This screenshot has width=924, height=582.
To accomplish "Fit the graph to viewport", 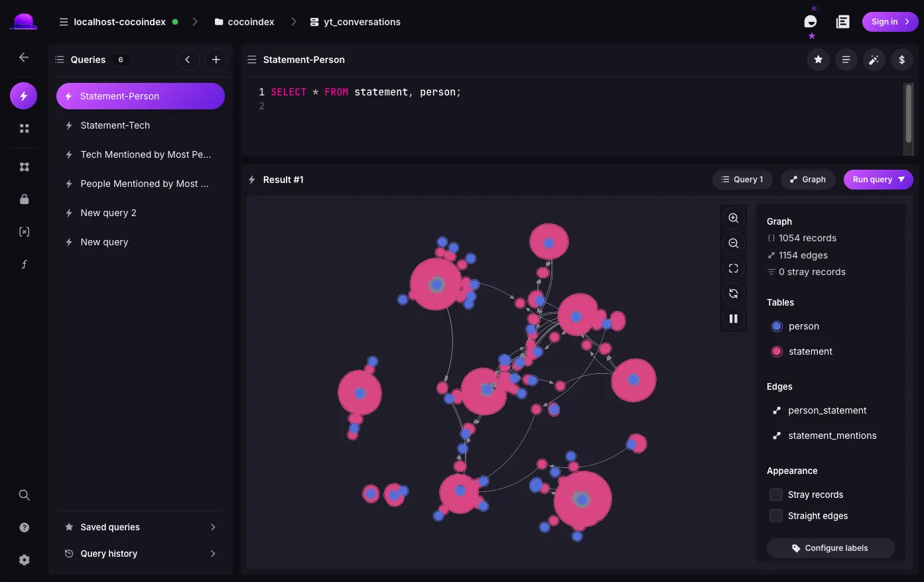I will [734, 268].
